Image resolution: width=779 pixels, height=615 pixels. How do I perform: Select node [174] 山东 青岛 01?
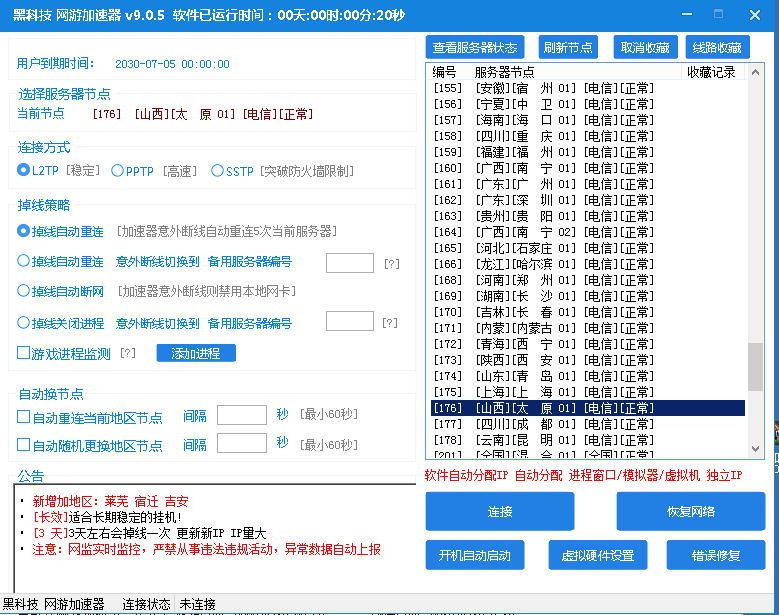588,376
